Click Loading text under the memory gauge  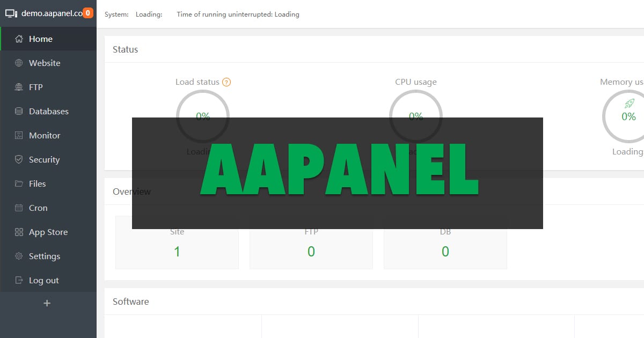(628, 152)
